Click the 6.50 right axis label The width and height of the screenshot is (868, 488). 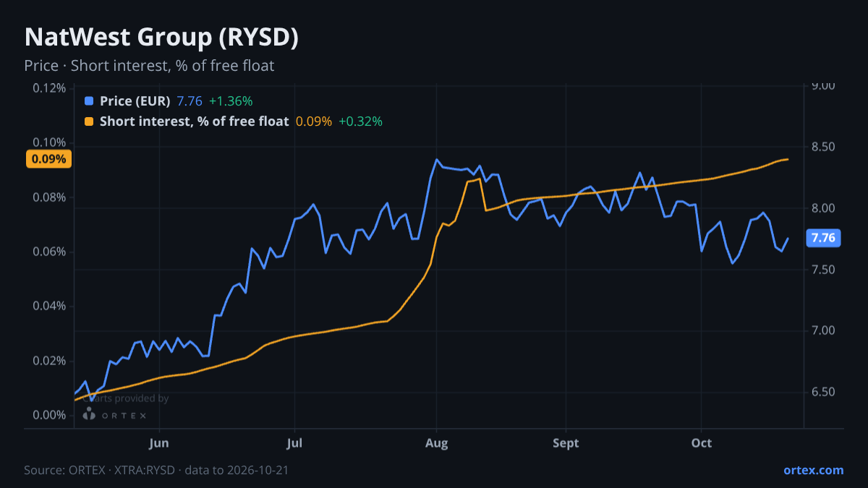(824, 392)
